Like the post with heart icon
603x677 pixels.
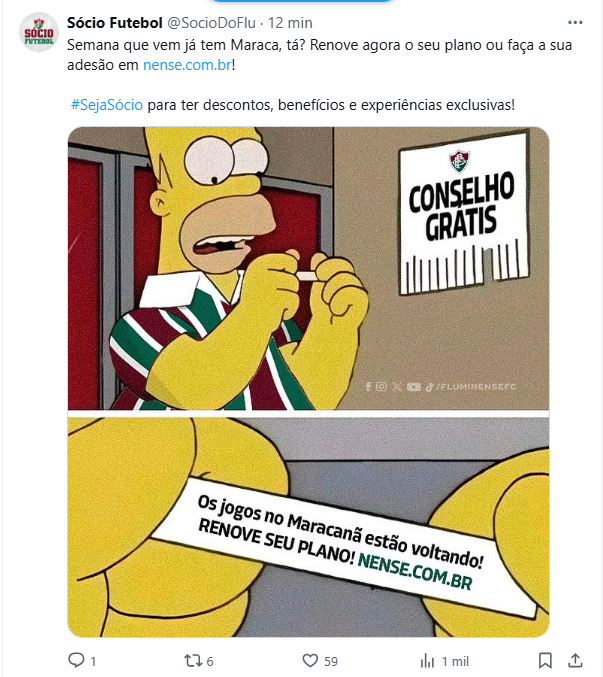(310, 661)
